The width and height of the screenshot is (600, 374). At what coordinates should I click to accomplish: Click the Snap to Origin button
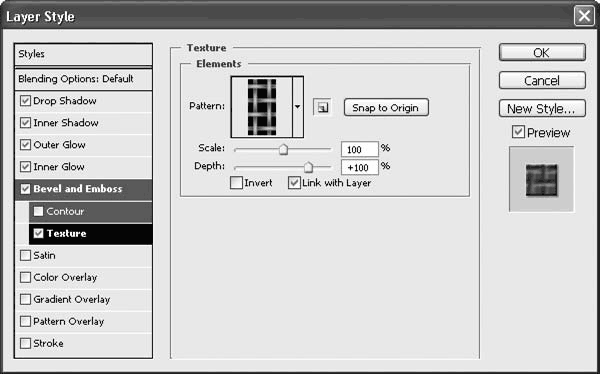(x=386, y=108)
